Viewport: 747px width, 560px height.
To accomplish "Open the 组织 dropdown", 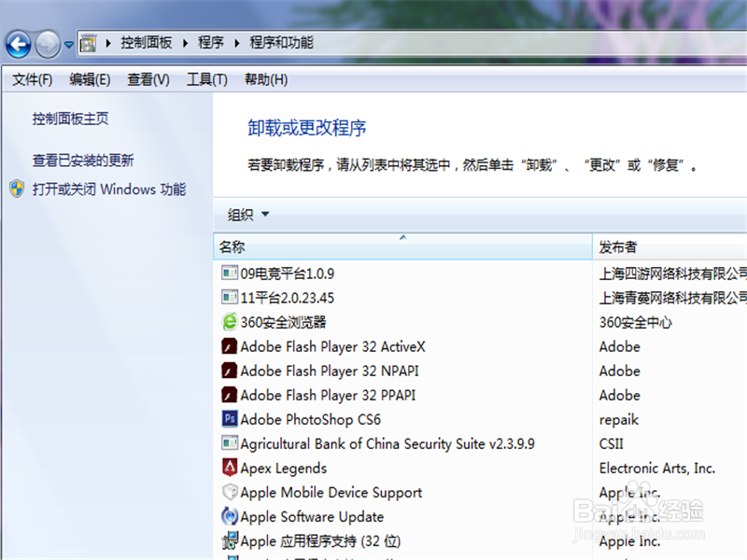I will point(248,215).
